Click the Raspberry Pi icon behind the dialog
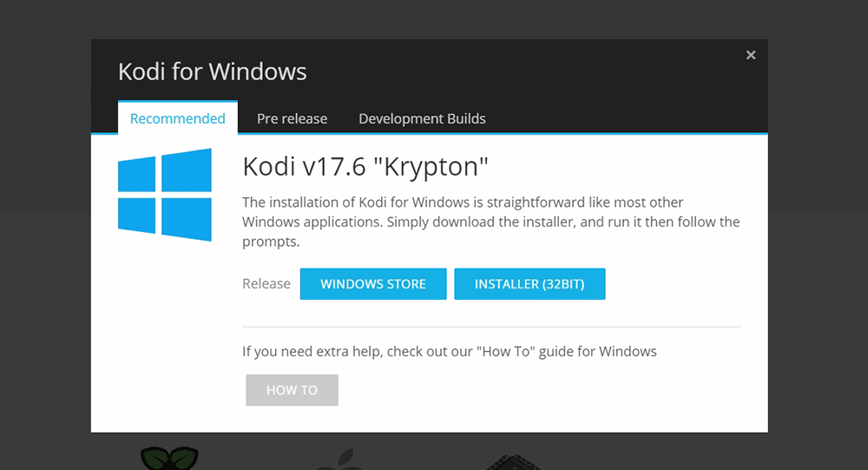Image resolution: width=868 pixels, height=470 pixels. point(169,459)
